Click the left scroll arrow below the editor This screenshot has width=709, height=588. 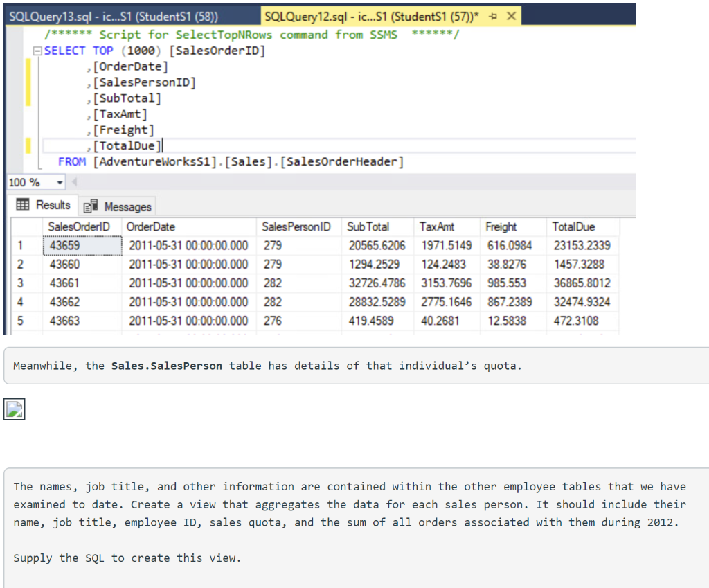(x=73, y=181)
